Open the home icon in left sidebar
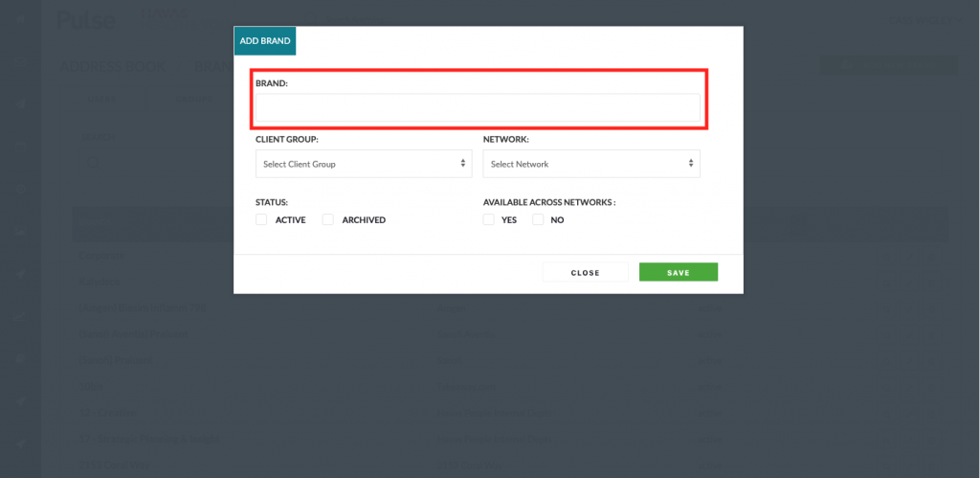 point(21,19)
